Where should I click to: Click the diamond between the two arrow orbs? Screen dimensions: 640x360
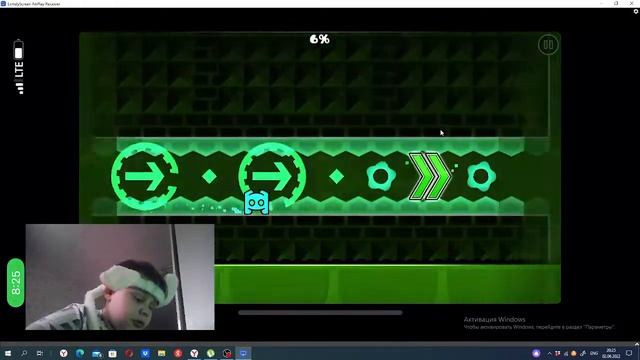pos(209,176)
